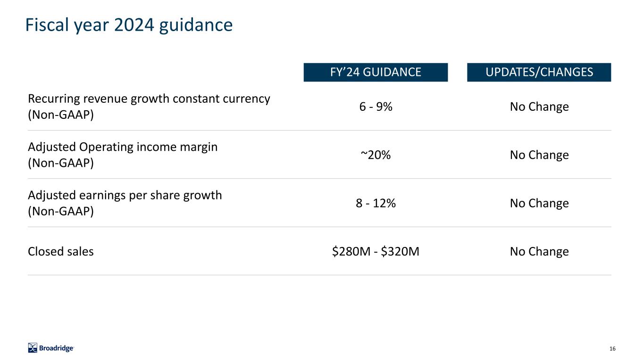644x362 pixels.
Task: Select the FY'24 GUIDANCE column header
Action: pos(376,72)
